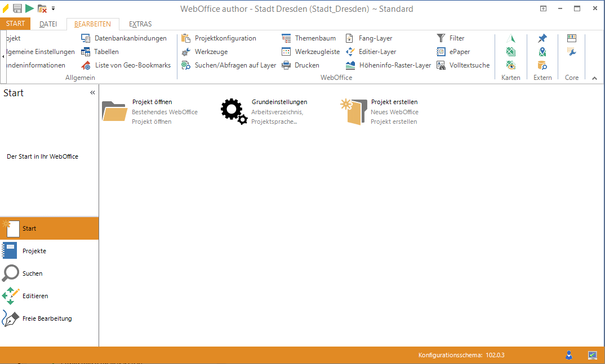Click the user icon in status bar
This screenshot has height=364, width=605.
[x=569, y=355]
